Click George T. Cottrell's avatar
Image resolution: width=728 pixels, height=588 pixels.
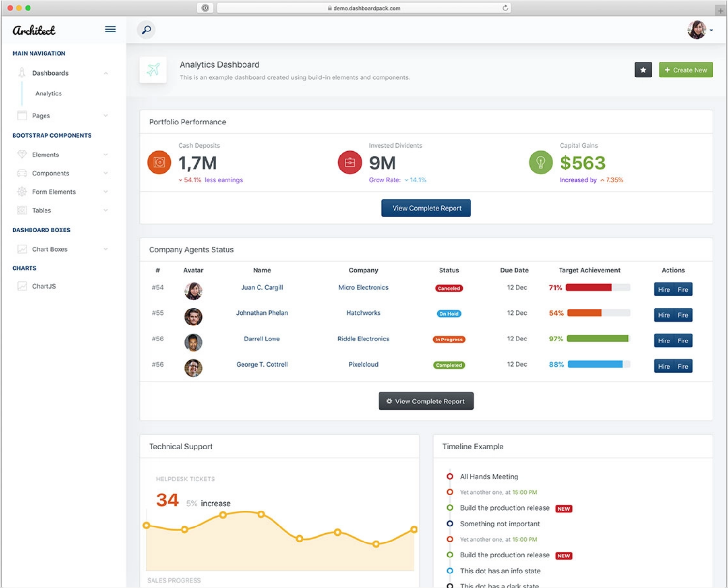(x=194, y=368)
